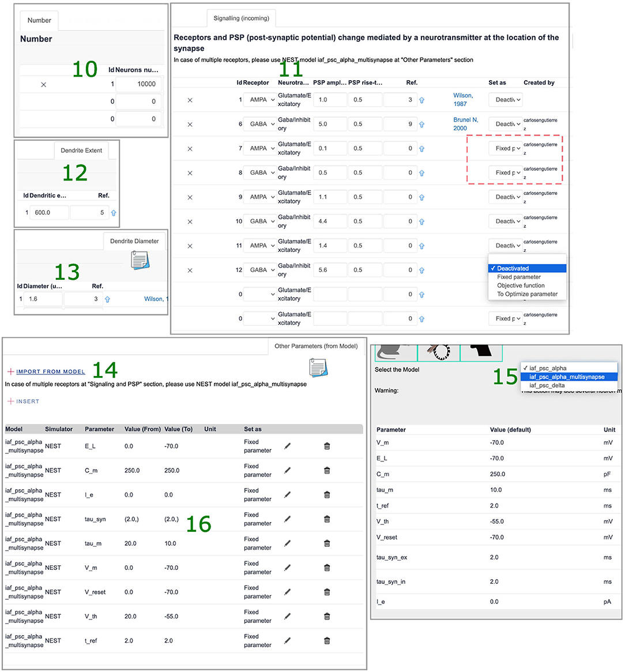Remove receptor row with Id 10
This screenshot has height=672, width=625.
pyautogui.click(x=190, y=222)
